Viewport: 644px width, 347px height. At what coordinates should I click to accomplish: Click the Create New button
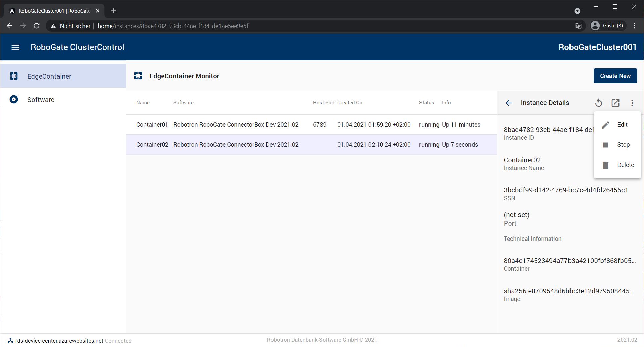(x=615, y=76)
